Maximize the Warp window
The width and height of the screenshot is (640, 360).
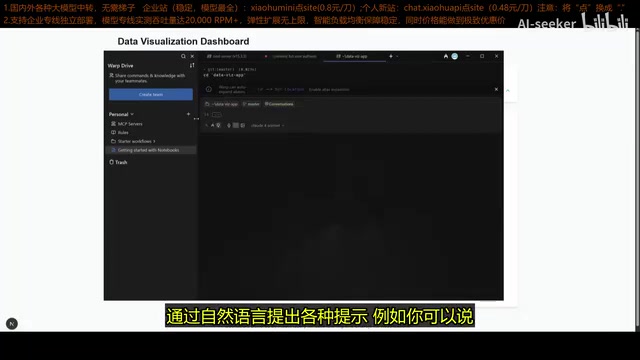point(482,56)
